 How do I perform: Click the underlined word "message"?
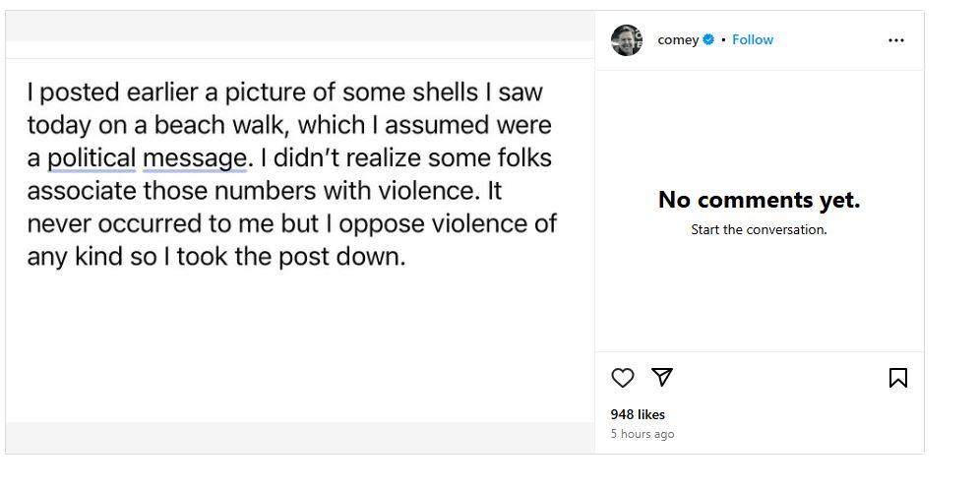tap(194, 158)
